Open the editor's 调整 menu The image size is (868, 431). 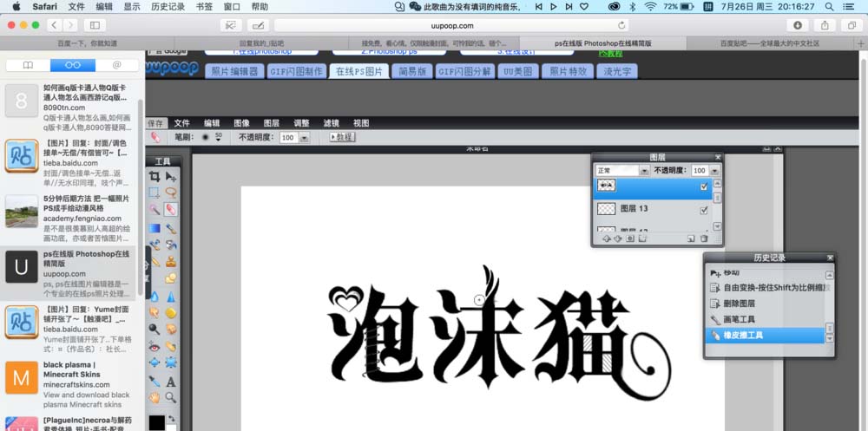pos(301,123)
